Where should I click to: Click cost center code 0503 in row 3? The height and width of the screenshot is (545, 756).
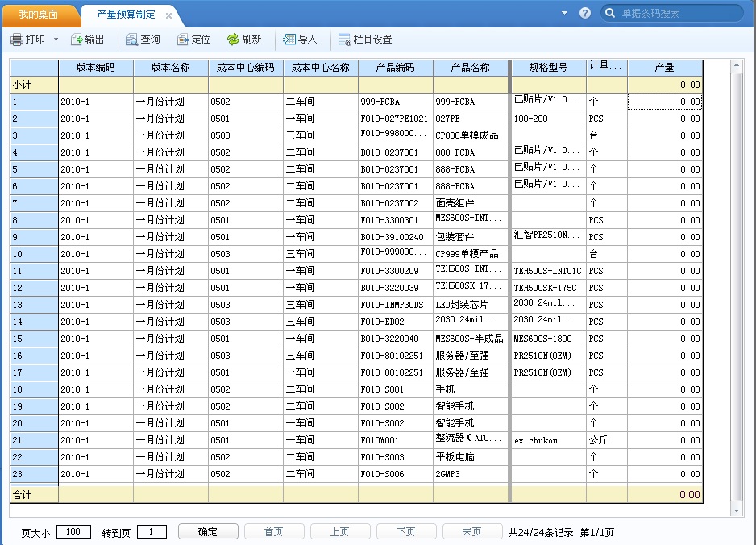220,135
